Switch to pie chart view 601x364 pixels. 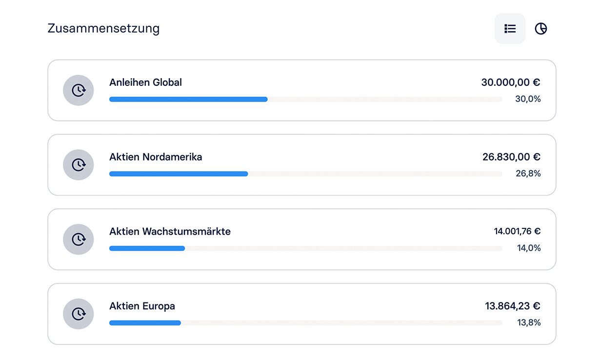[541, 29]
